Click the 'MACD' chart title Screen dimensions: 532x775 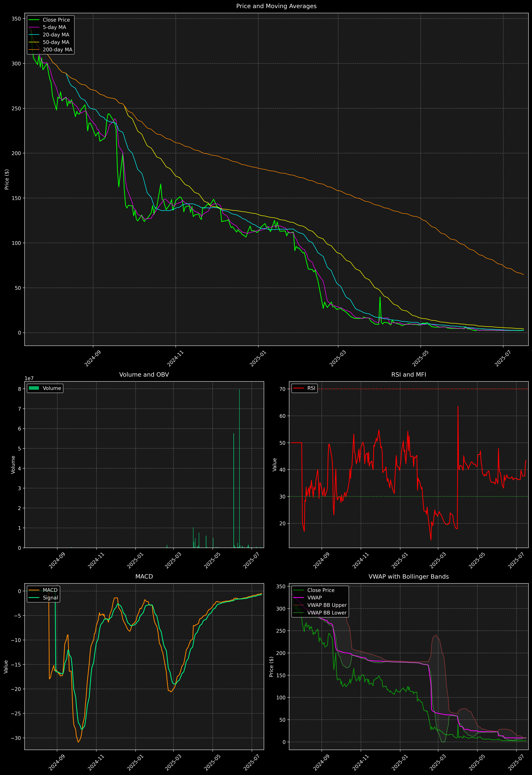(144, 577)
